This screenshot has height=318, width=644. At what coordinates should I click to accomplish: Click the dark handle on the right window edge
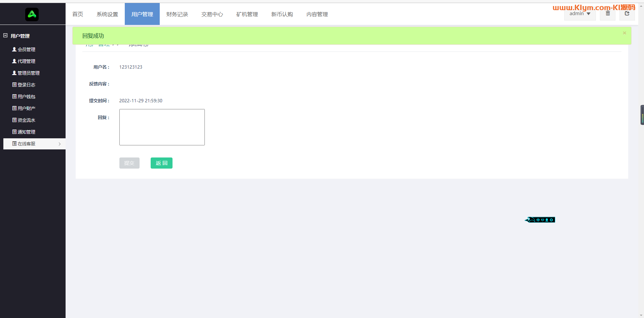click(642, 115)
